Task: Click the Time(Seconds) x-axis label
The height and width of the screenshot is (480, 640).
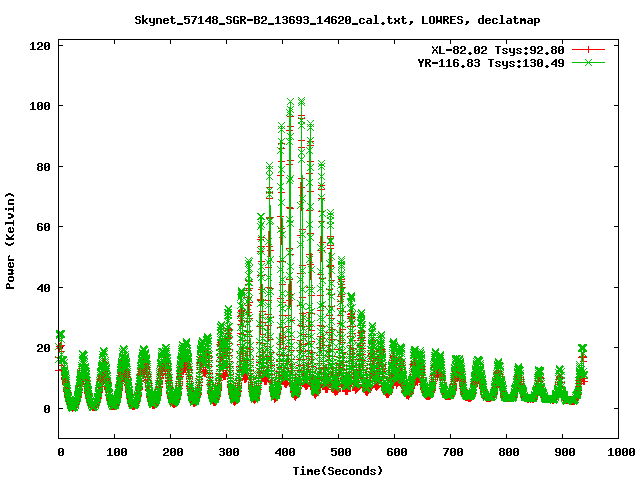Action: click(338, 471)
